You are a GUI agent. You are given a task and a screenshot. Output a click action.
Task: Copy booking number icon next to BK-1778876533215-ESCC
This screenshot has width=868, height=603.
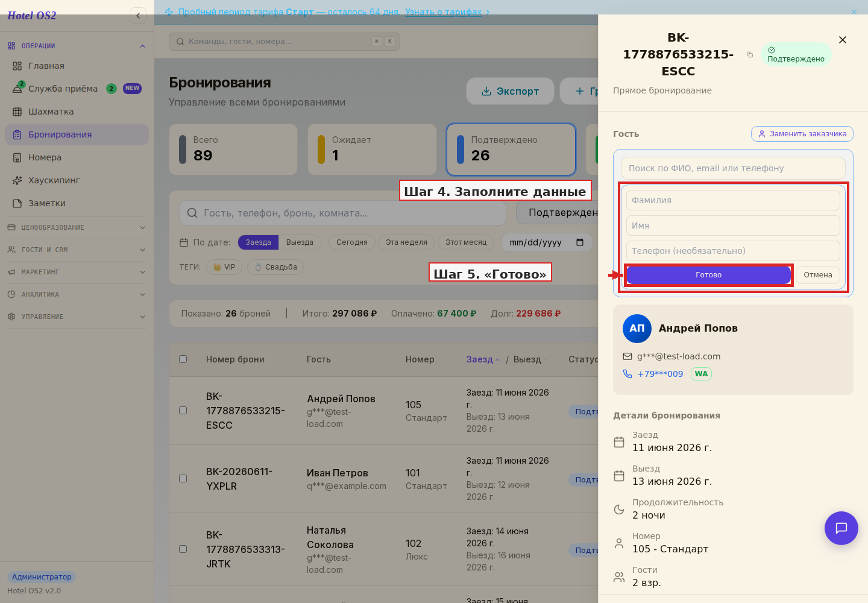(750, 54)
